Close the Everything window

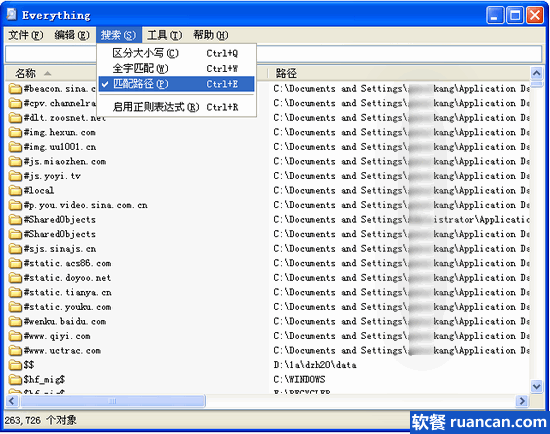coord(535,15)
